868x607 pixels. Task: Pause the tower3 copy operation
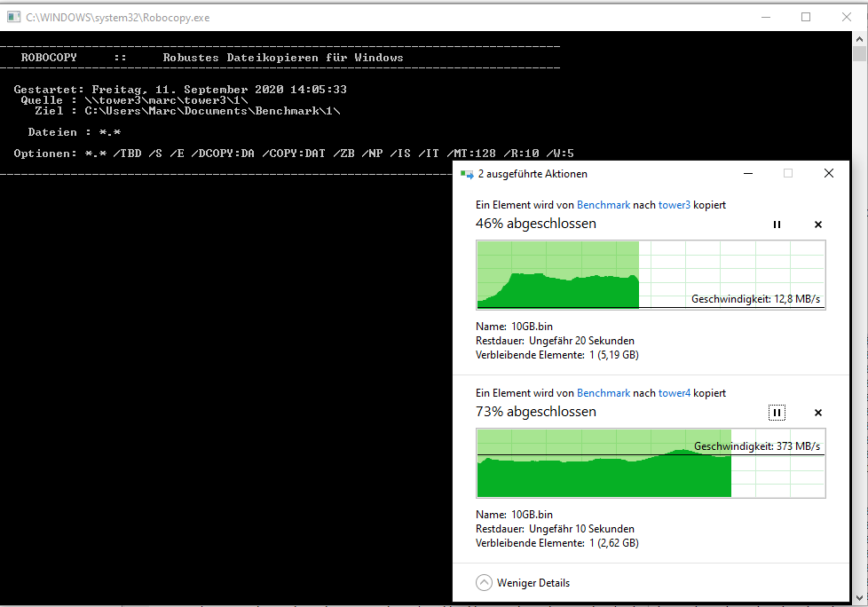pyautogui.click(x=777, y=225)
